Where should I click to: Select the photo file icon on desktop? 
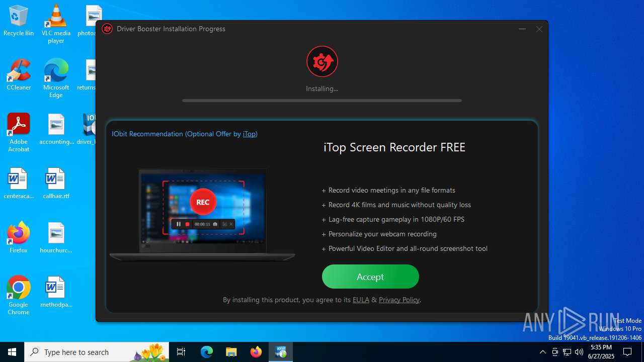point(88,21)
